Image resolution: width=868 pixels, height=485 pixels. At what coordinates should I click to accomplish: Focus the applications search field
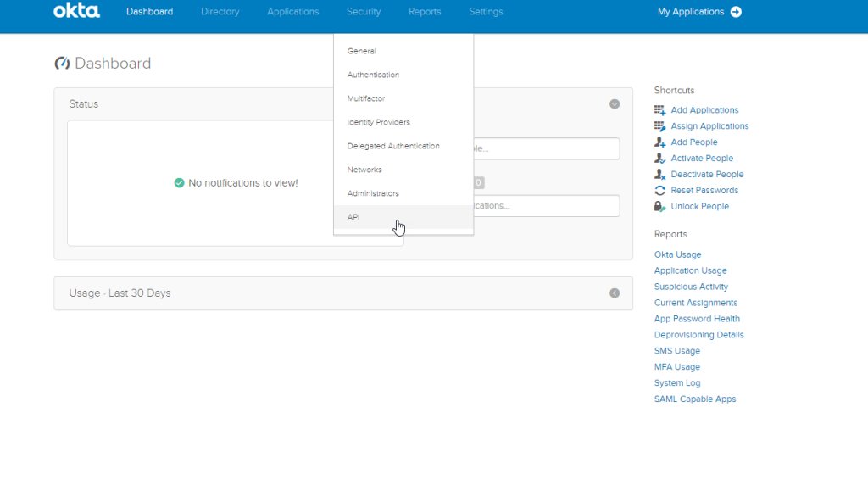(547, 205)
